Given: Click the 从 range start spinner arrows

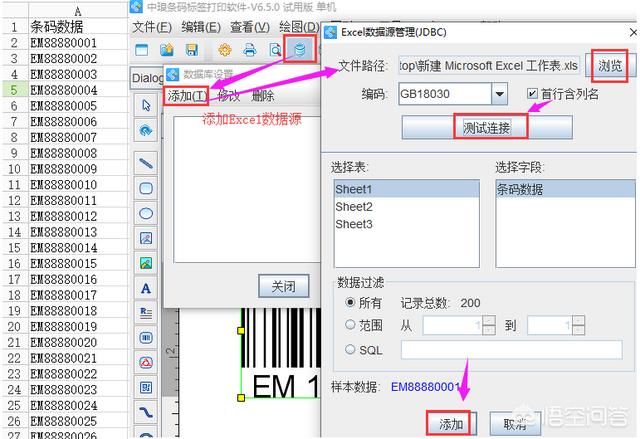Looking at the screenshot, I should [489, 325].
